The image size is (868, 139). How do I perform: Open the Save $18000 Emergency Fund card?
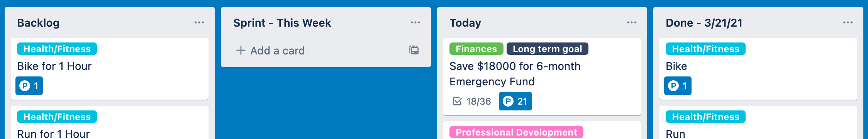(542, 76)
